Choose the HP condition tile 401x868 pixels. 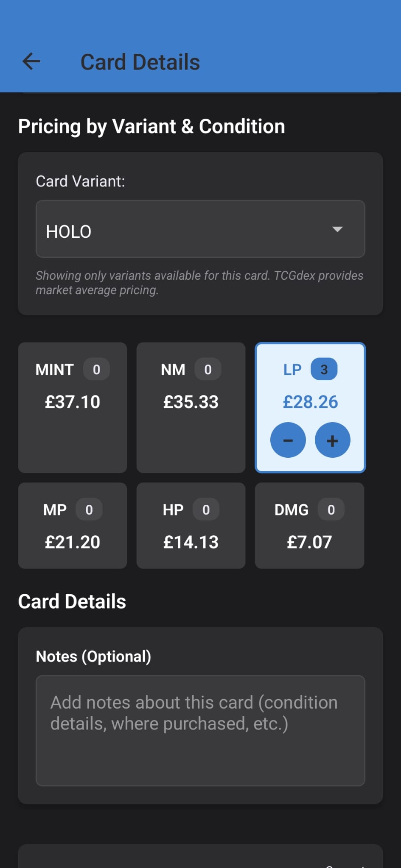(x=191, y=526)
